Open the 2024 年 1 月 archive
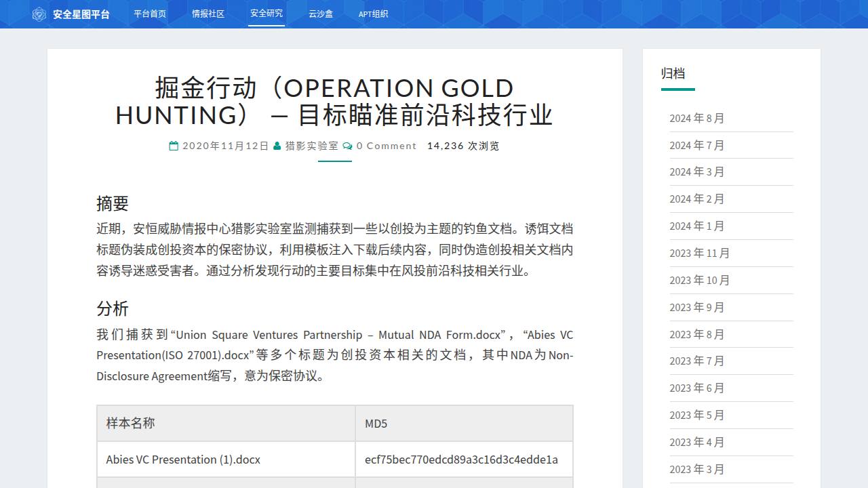The height and width of the screenshot is (488, 868). tap(697, 226)
